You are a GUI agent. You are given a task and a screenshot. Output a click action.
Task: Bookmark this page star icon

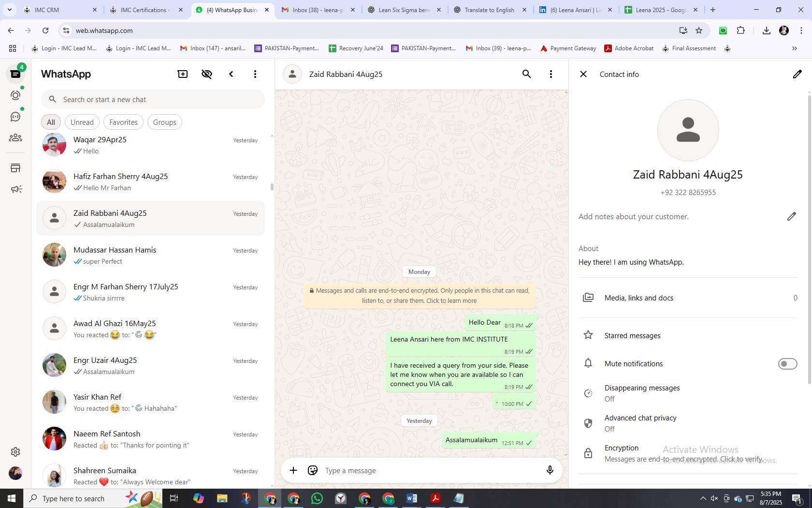(x=699, y=30)
